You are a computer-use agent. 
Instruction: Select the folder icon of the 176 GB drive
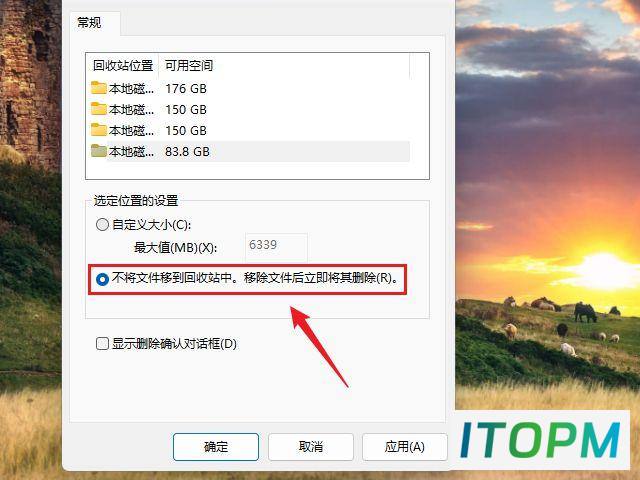pos(99,88)
